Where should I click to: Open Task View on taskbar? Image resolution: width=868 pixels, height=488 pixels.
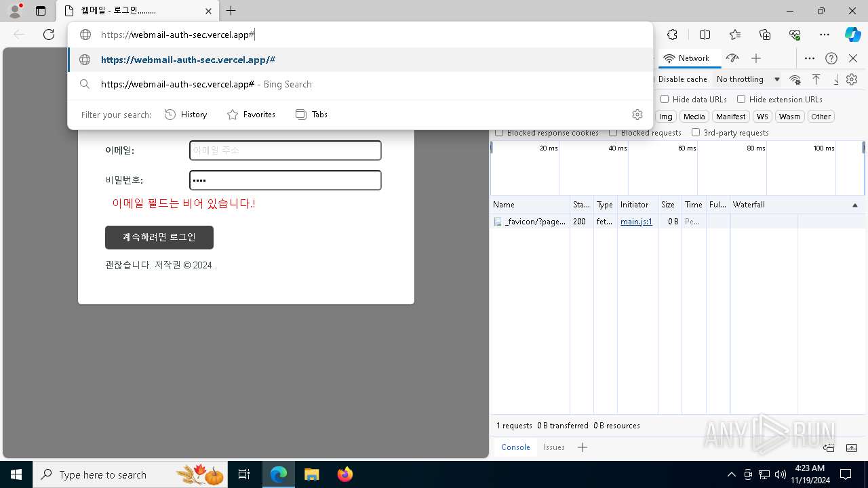pyautogui.click(x=244, y=474)
